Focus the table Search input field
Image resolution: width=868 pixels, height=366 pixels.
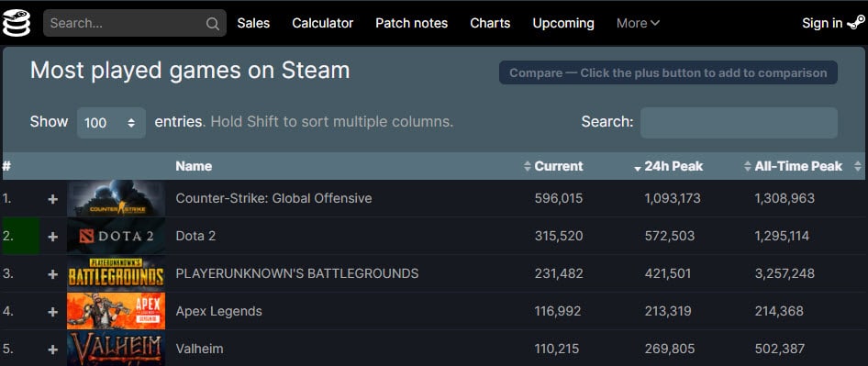coord(739,122)
